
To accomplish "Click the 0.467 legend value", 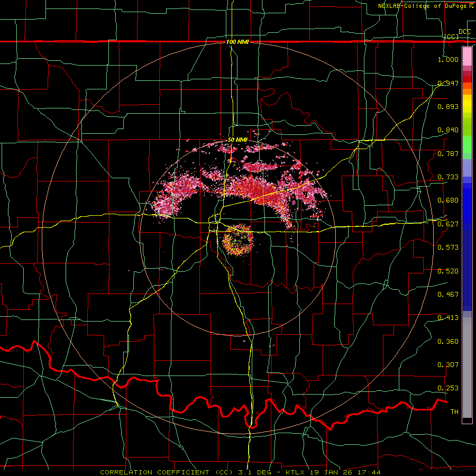I will coord(448,295).
